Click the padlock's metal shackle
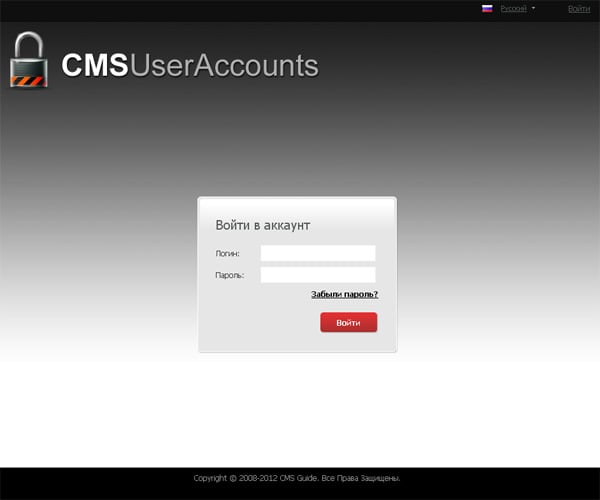 pyautogui.click(x=29, y=43)
